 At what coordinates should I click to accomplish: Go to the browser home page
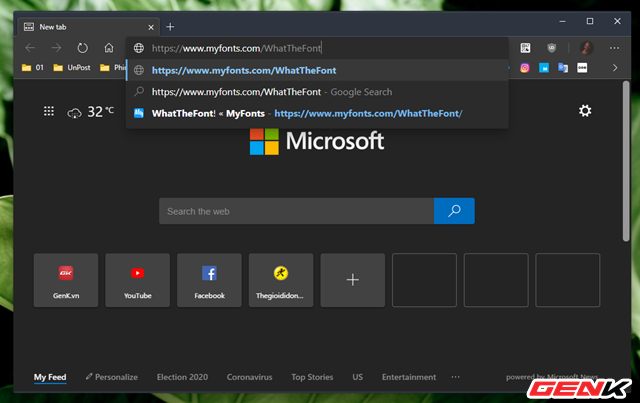pos(109,47)
